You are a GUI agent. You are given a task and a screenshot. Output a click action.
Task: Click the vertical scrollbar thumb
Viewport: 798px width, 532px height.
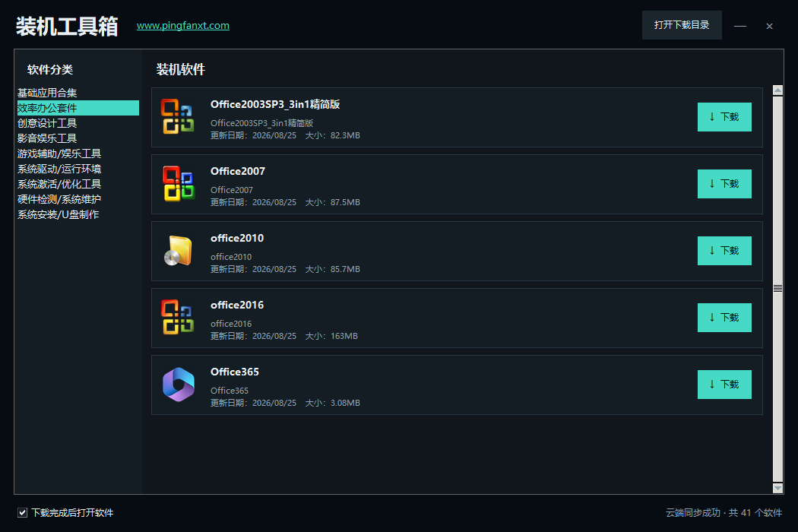[777, 289]
